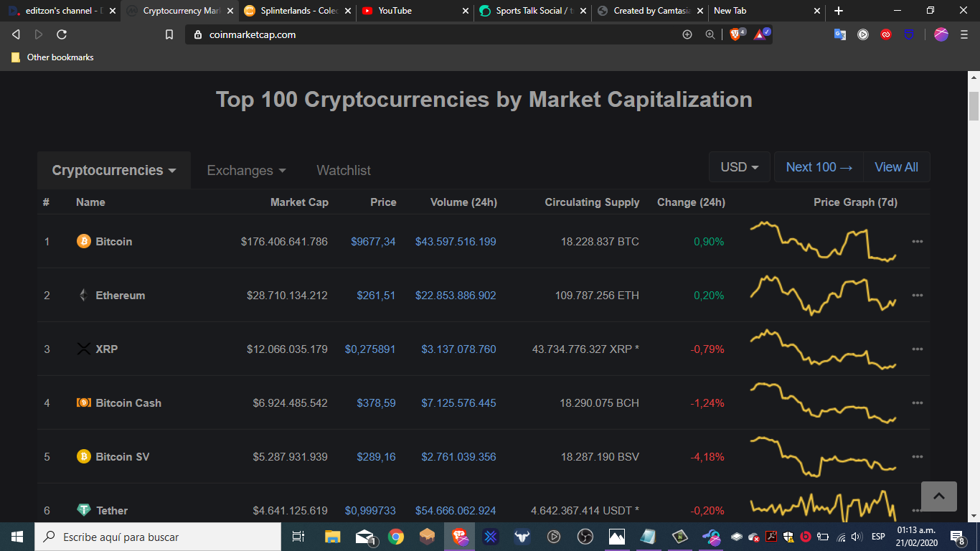Switch to the YouTube browser tab
The image size is (980, 551).
[414, 11]
